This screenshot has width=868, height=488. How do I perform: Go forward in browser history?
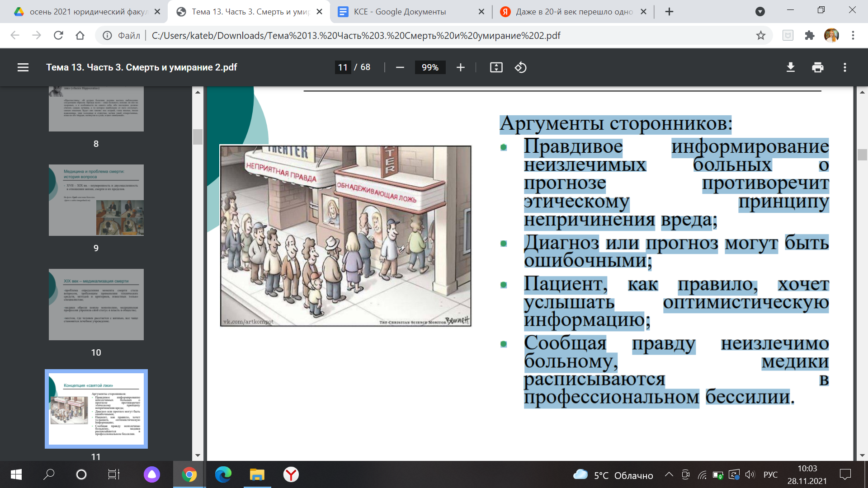37,35
